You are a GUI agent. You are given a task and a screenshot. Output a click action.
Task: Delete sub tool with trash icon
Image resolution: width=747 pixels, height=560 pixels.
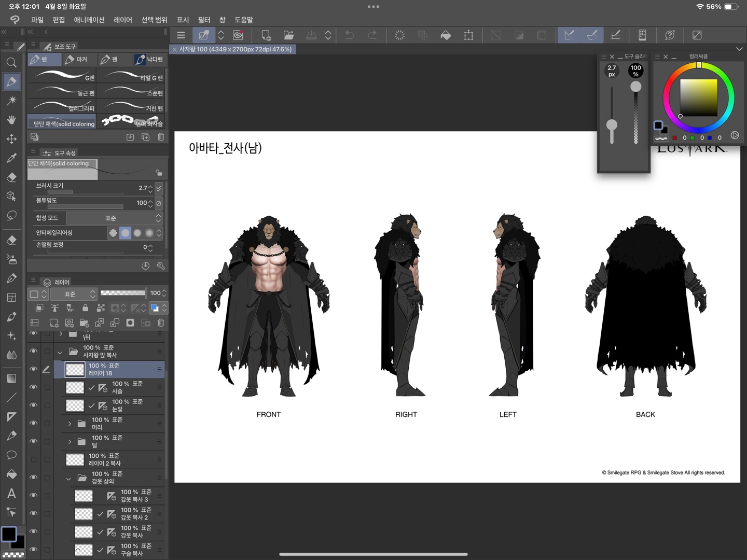161,137
